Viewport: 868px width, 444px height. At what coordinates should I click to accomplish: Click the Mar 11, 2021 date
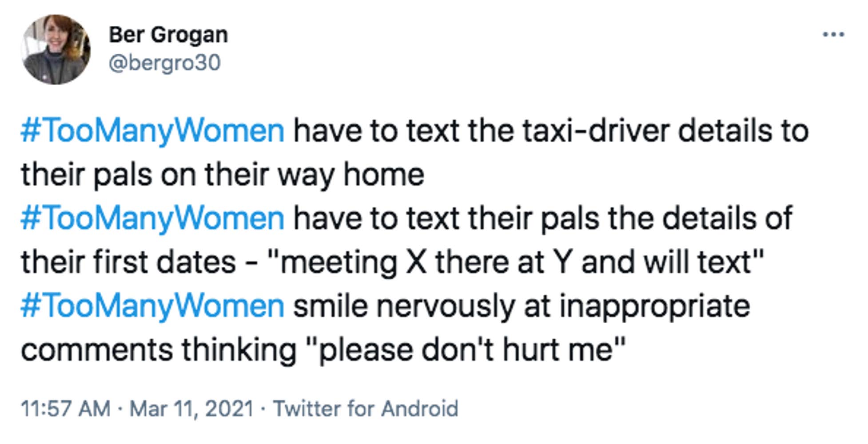pyautogui.click(x=191, y=408)
